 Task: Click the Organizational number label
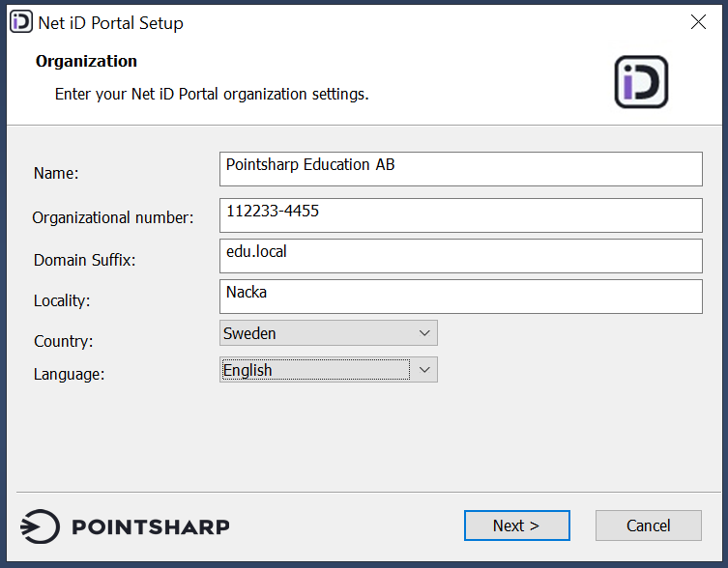point(113,218)
